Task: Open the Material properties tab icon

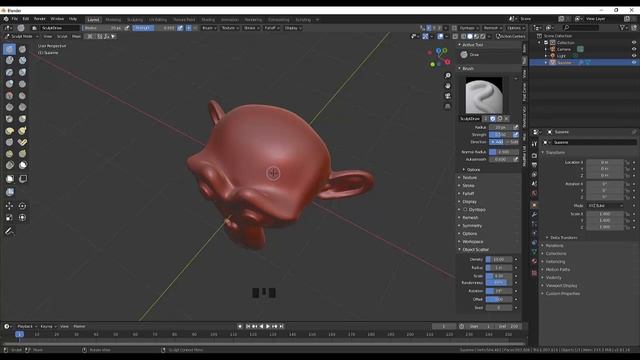Action: (x=534, y=261)
